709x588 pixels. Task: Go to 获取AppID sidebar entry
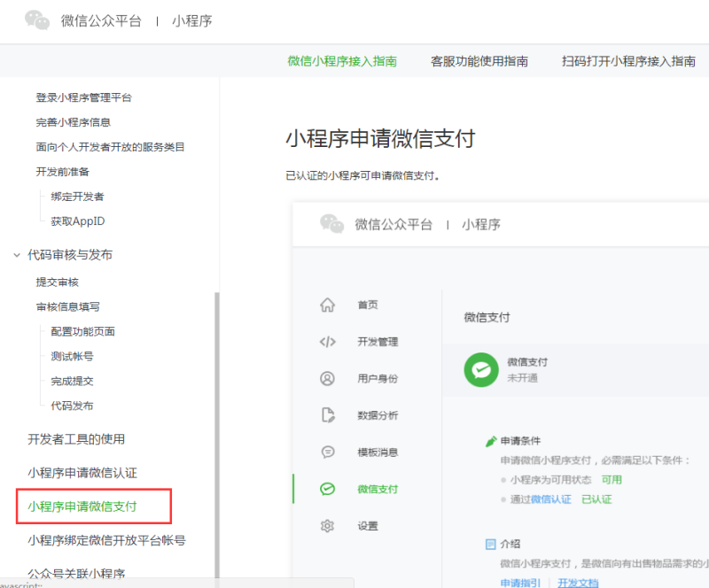(78, 221)
